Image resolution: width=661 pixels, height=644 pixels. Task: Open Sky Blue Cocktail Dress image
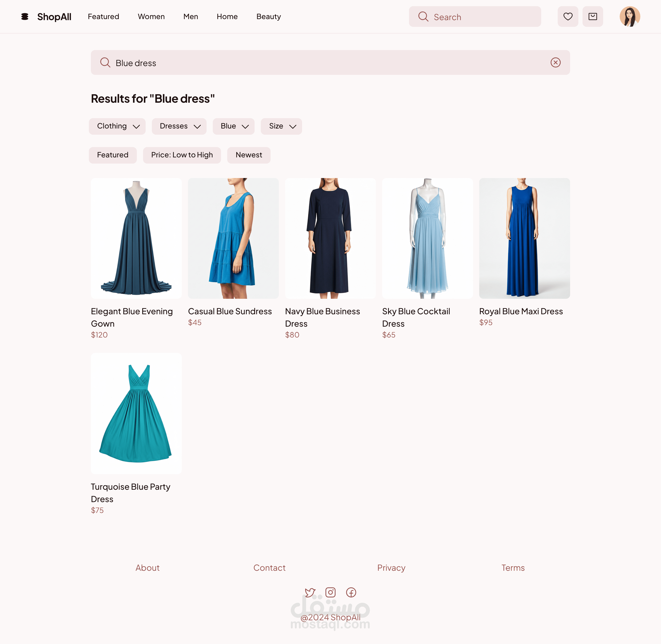coord(428,238)
